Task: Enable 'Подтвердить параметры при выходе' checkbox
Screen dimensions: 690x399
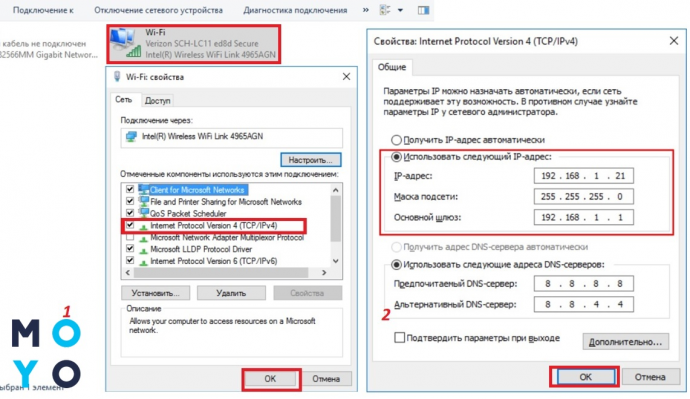Action: tap(399, 338)
